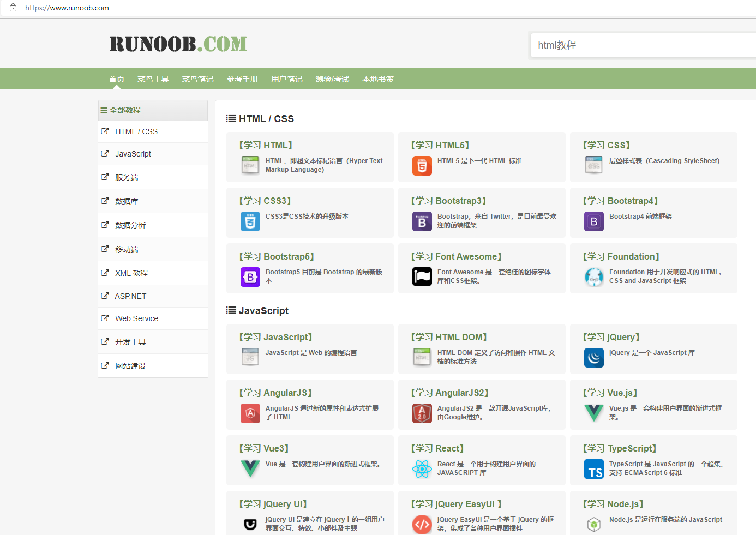Click the text 'Bootstrap4 前端框架'
The image size is (756, 535).
point(640,217)
